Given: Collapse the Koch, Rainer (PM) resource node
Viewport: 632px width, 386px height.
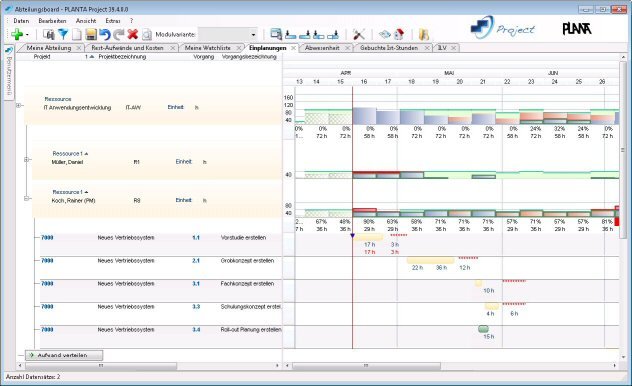Looking at the screenshot, I should click(x=26, y=198).
